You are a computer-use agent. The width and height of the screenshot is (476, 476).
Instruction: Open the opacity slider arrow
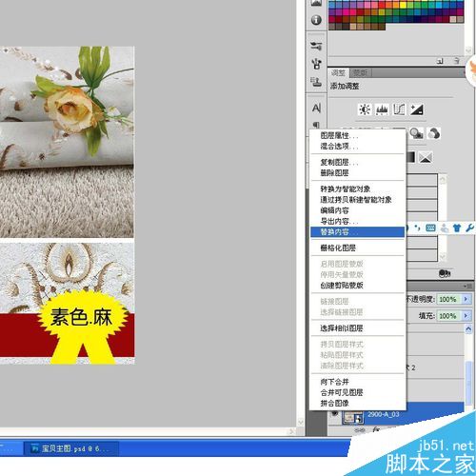[466, 299]
